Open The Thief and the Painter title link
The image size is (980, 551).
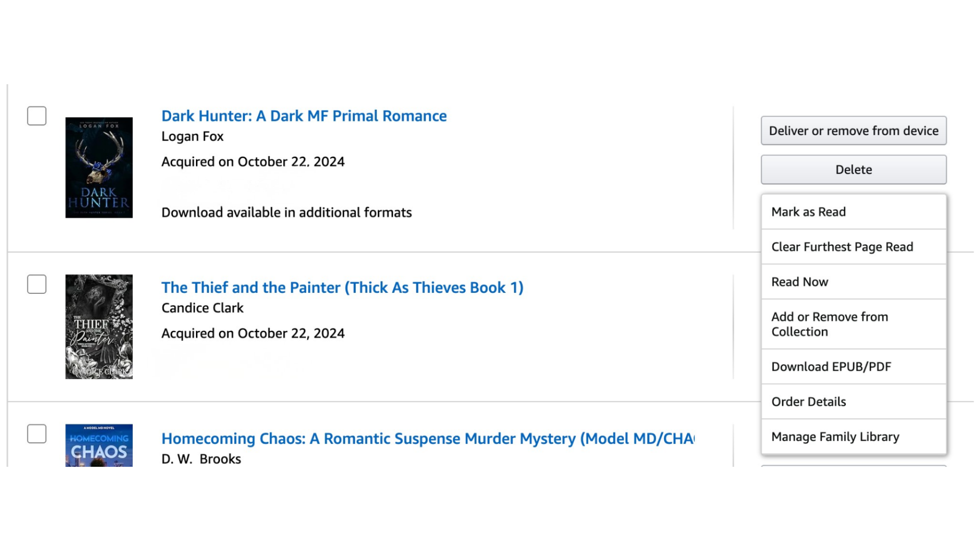342,287
